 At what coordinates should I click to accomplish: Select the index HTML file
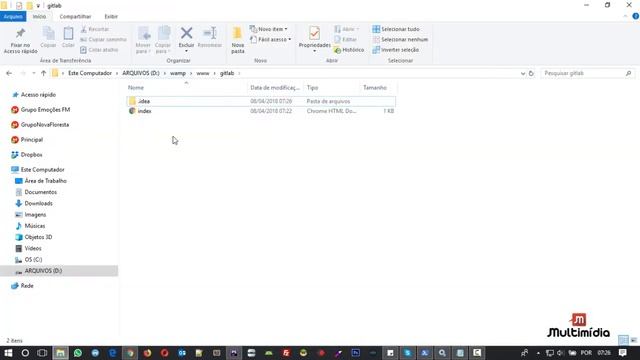pos(261,111)
